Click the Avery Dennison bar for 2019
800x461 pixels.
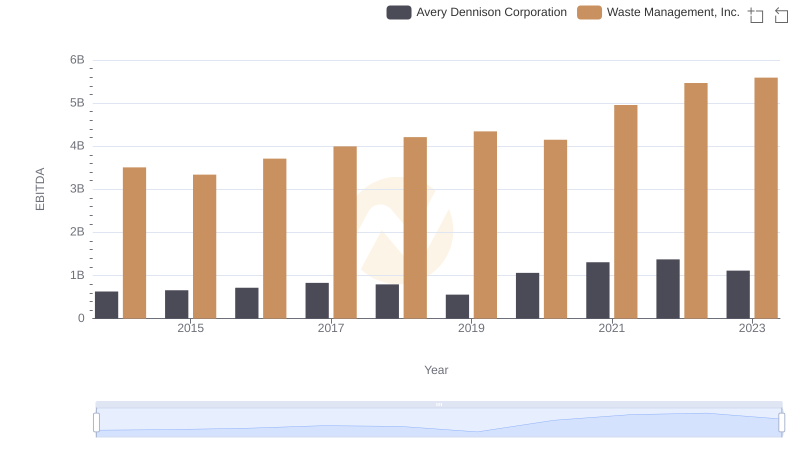[x=457, y=306]
